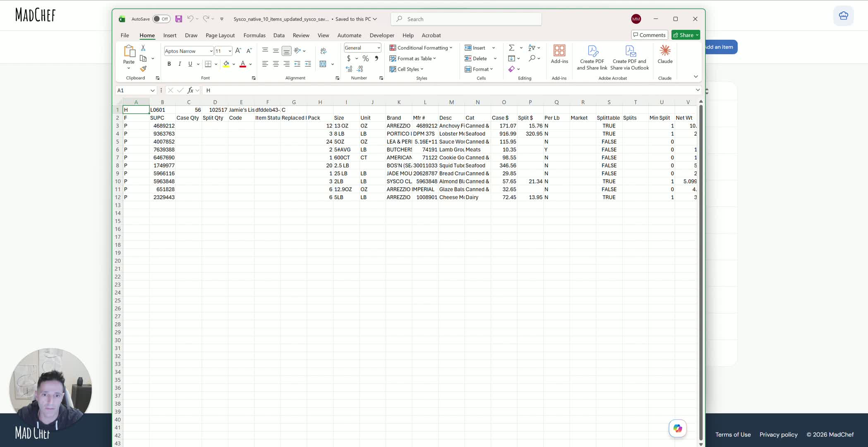Screen dimensions: 868x447
Task: Open the font size dropdown
Action: tap(230, 51)
